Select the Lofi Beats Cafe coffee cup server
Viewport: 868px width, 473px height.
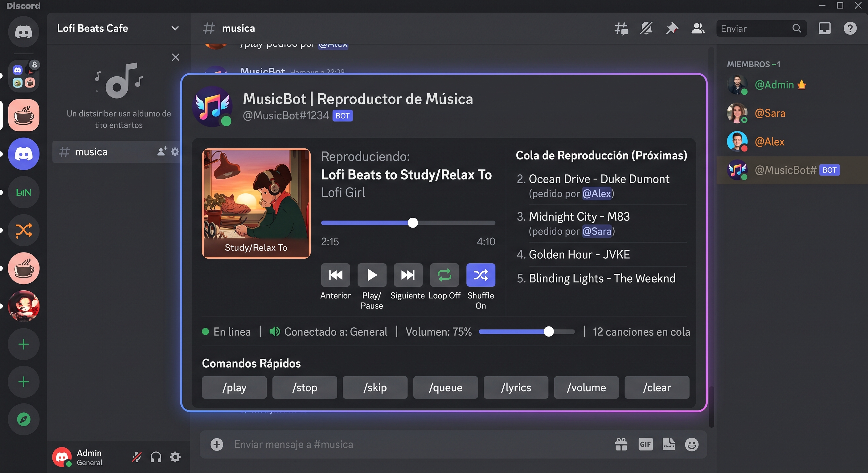point(24,115)
